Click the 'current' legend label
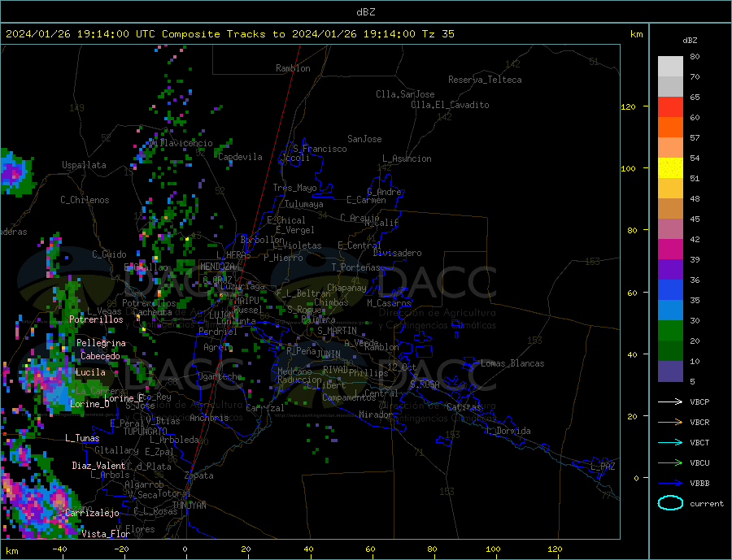This screenshot has height=560, width=732. point(707,504)
